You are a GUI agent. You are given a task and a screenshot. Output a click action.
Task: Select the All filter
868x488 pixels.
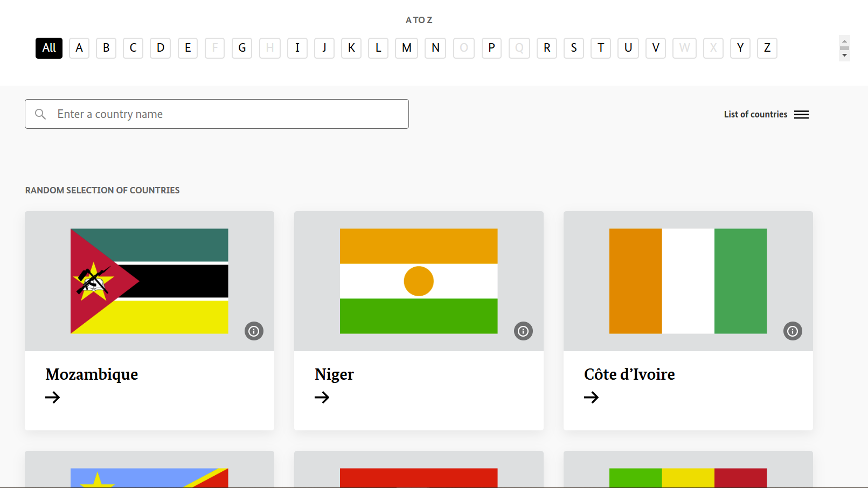point(49,48)
